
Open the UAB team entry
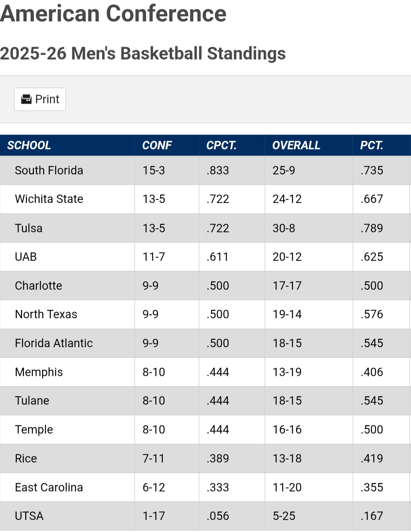coord(26,257)
